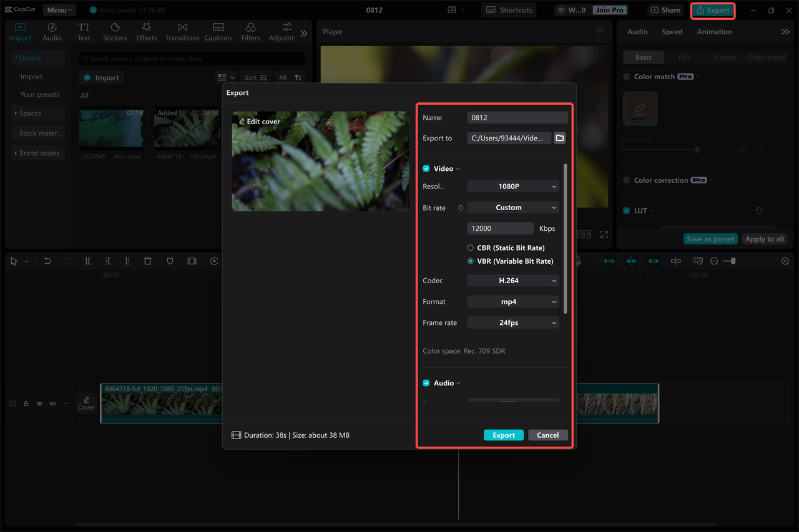799x532 pixels.
Task: Open the Codec dropdown
Action: tap(512, 280)
